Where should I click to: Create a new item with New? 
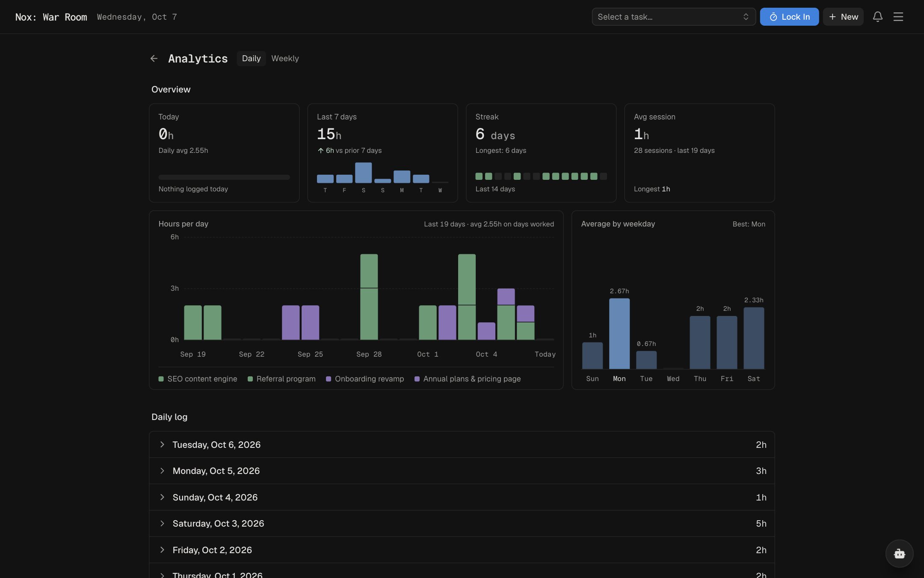(843, 17)
